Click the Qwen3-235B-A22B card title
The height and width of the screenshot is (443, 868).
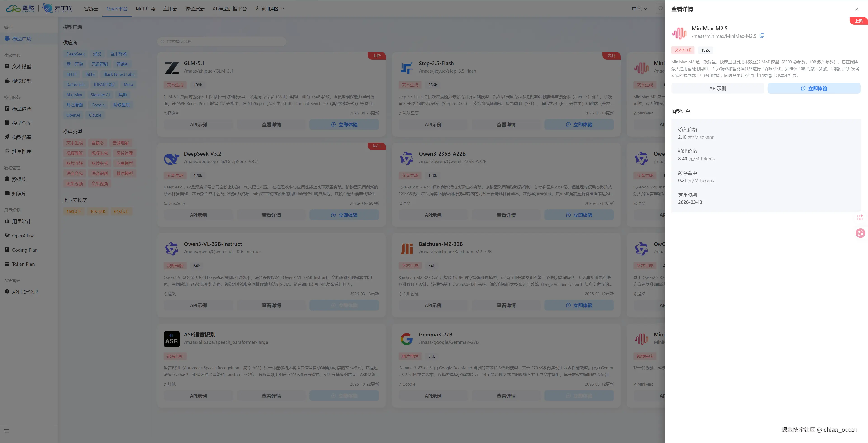[442, 154]
